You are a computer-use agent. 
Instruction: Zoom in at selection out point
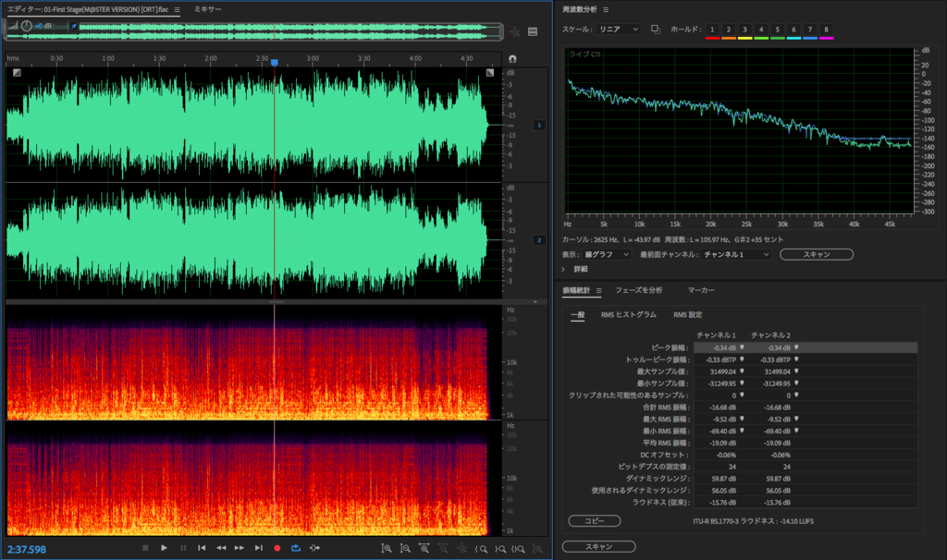tap(500, 549)
